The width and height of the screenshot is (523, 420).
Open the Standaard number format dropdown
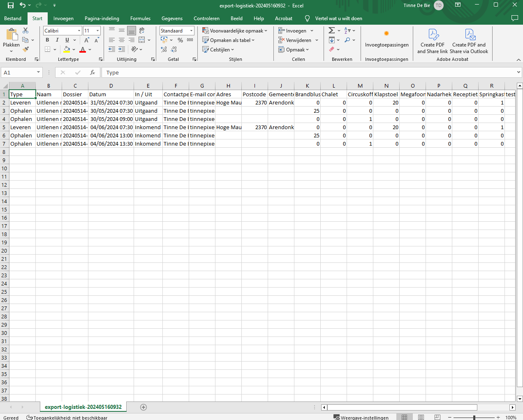pos(191,31)
